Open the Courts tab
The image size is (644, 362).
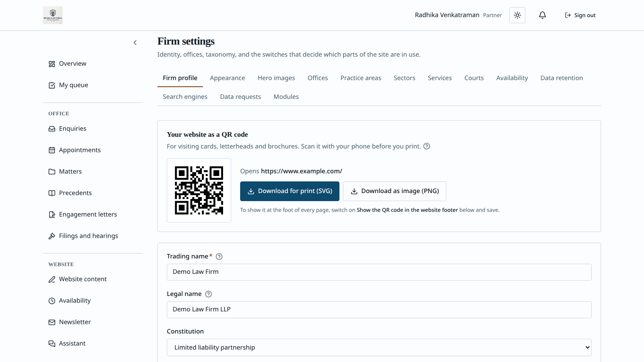pos(474,78)
